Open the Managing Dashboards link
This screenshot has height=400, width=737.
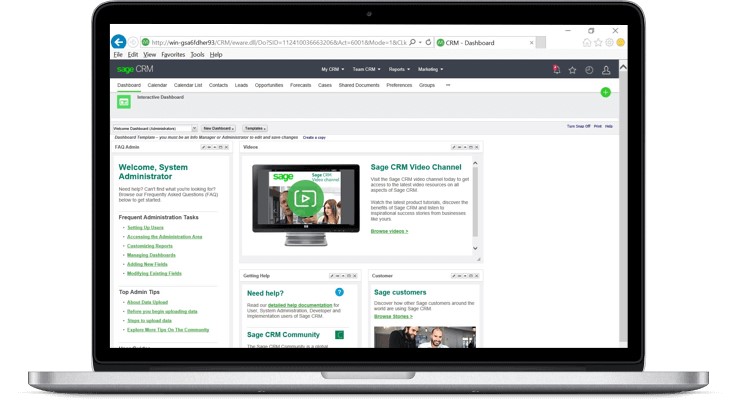151,255
